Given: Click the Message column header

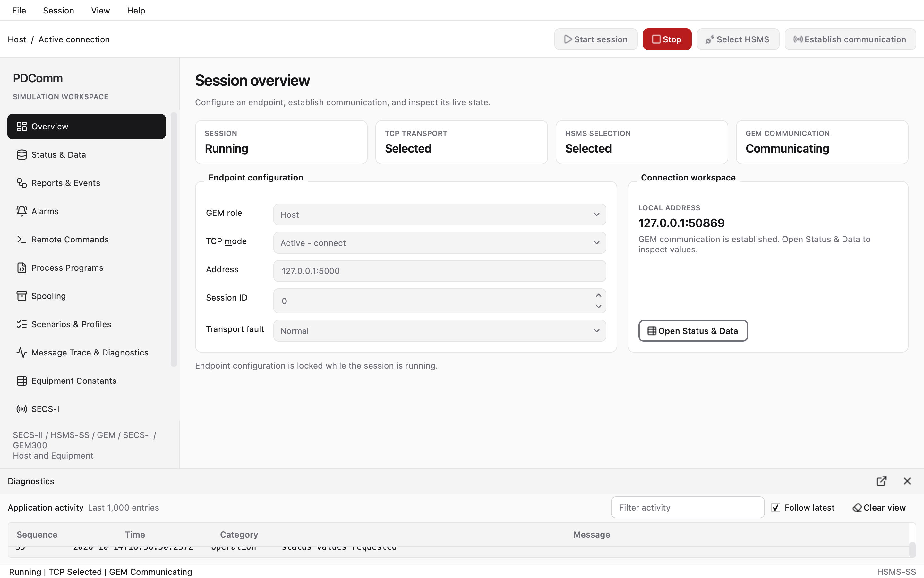Looking at the screenshot, I should [x=591, y=534].
